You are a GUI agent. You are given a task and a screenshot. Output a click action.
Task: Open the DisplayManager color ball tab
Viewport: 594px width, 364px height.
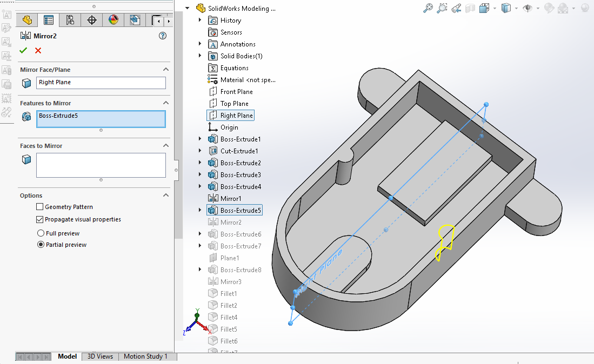coord(114,21)
